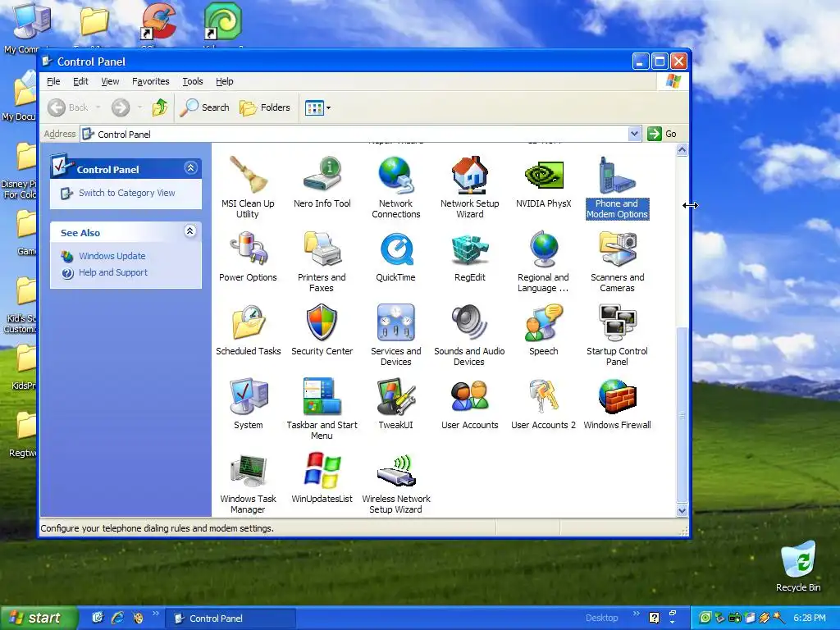Click the Search toolbar button
840x630 pixels.
click(x=204, y=107)
